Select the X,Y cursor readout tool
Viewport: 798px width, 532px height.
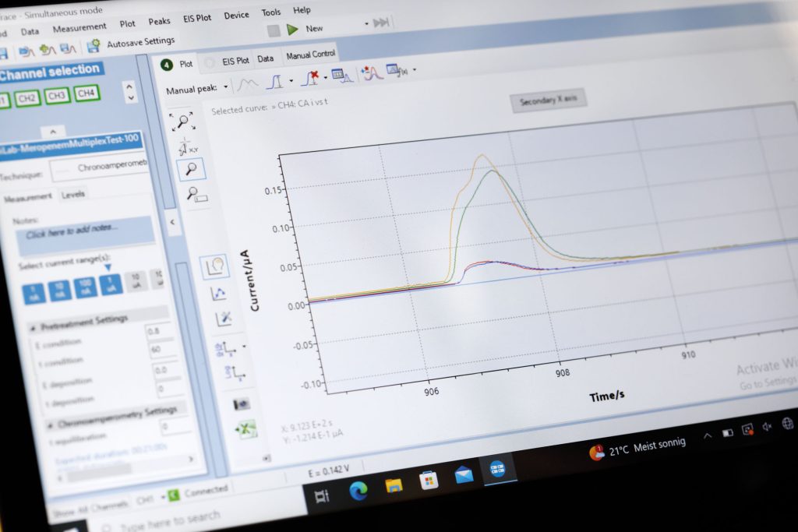[x=187, y=146]
